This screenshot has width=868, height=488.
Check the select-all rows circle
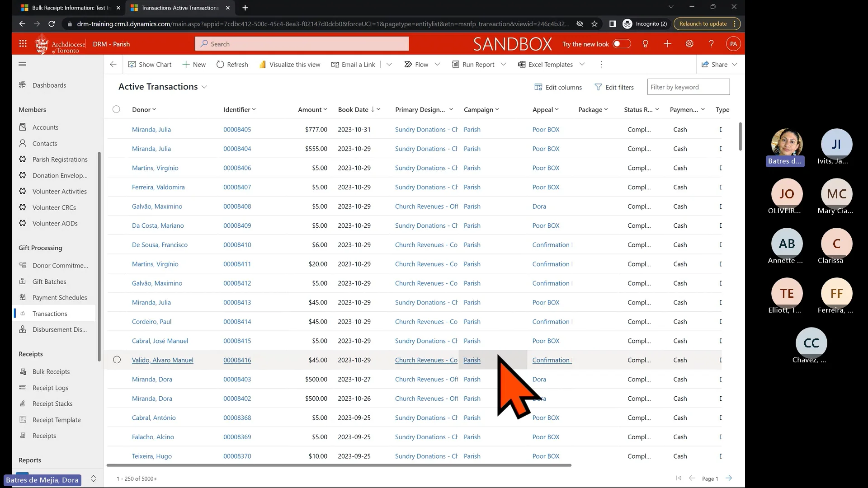tap(116, 109)
